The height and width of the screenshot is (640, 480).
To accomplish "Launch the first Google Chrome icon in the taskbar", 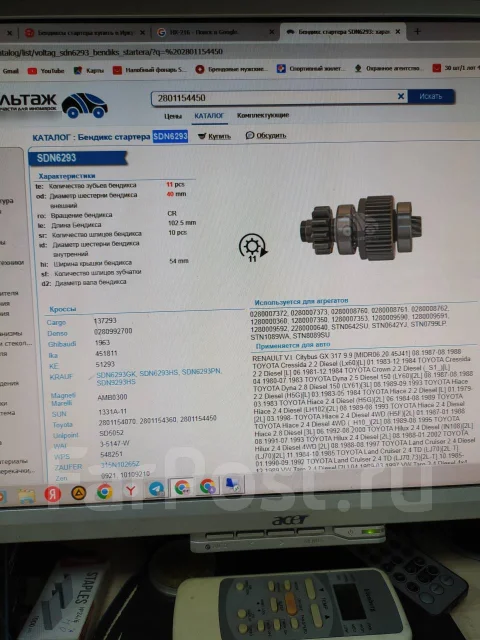I will pos(104,491).
